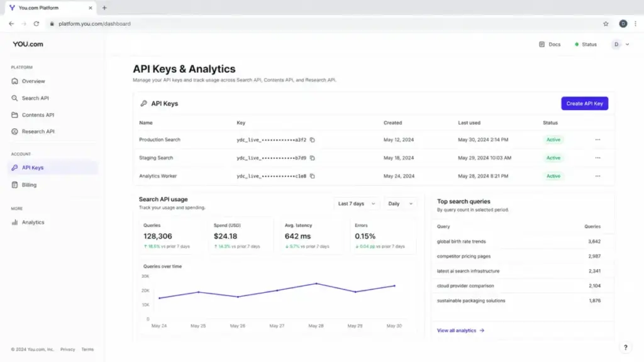Click the Active badge for Staging Search

click(553, 158)
